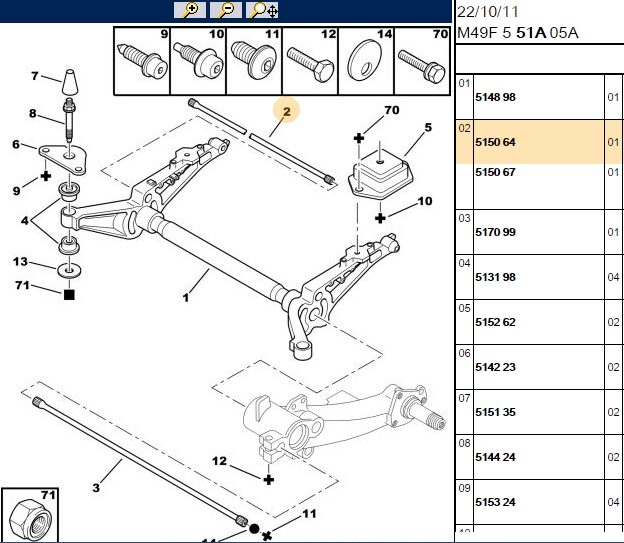Image resolution: width=624 pixels, height=543 pixels.
Task: Click callout number 1 on the crossmember
Action: (185, 297)
